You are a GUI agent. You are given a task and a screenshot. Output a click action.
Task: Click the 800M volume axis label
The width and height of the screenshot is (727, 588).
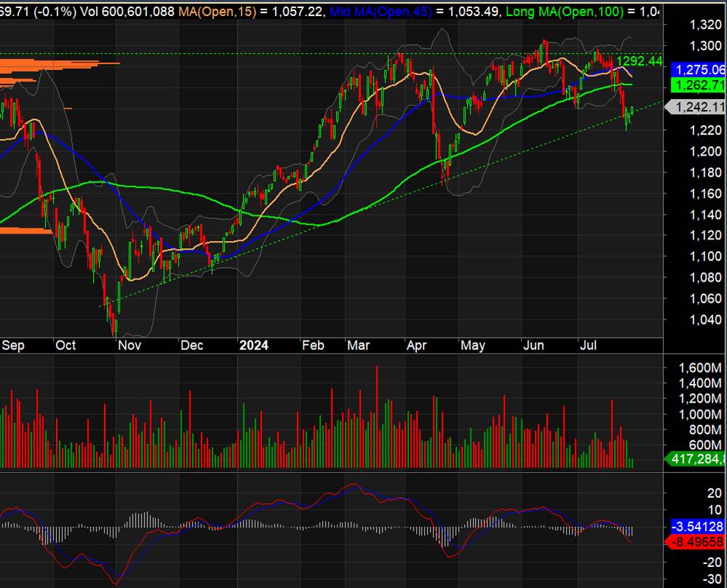[x=705, y=430]
